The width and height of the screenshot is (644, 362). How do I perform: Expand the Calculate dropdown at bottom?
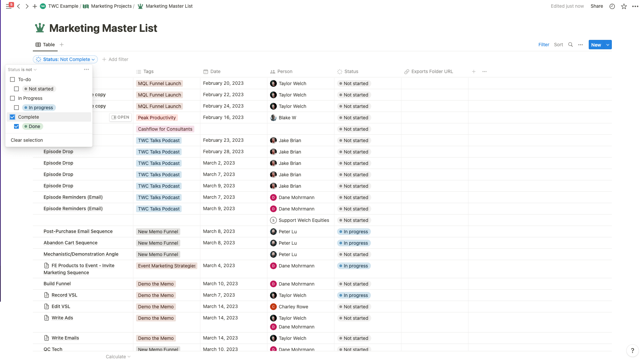coord(118,357)
